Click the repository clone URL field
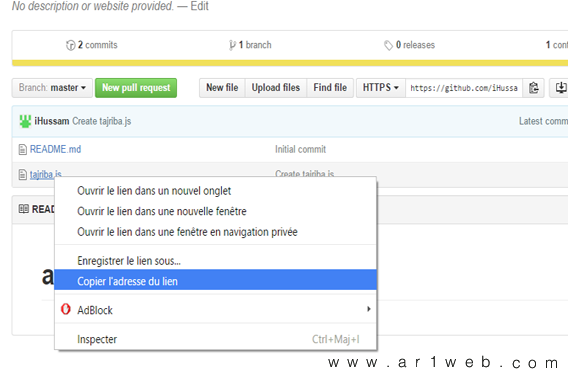Screen dimensions: 568x373 coord(464,88)
